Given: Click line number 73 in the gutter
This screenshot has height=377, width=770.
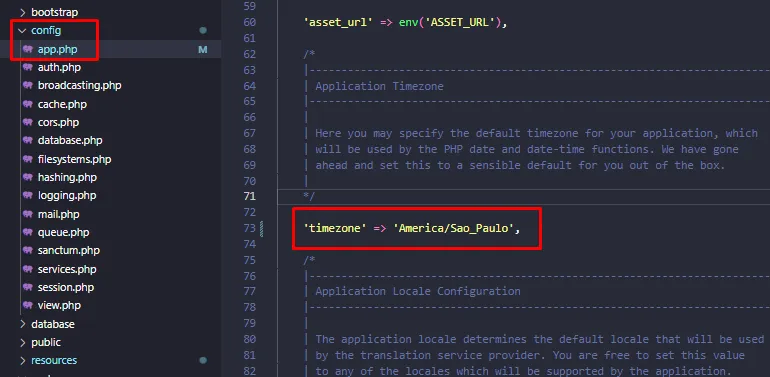Looking at the screenshot, I should [249, 228].
